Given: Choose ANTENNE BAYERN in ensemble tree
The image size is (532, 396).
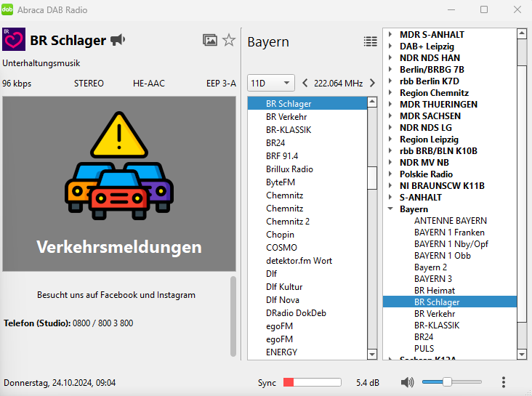Looking at the screenshot, I should pos(450,221).
